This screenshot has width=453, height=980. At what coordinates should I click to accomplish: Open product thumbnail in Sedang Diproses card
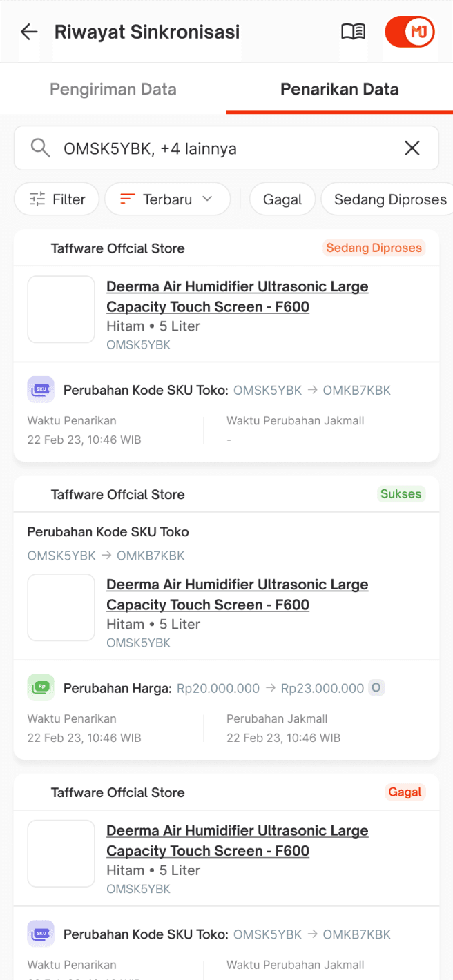coord(61,309)
